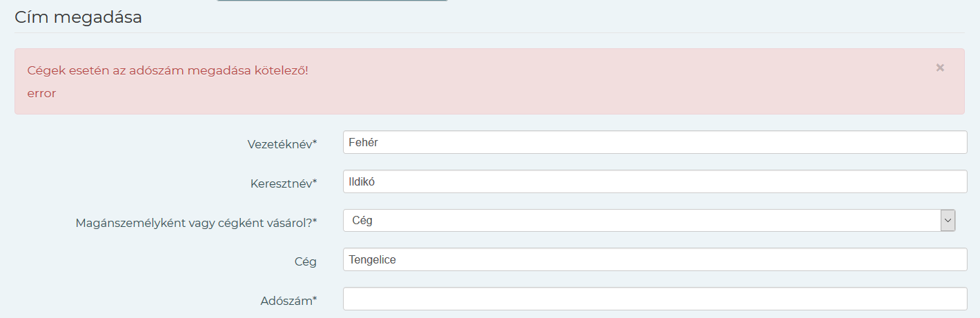Click the 'error' text in the alert

click(41, 93)
